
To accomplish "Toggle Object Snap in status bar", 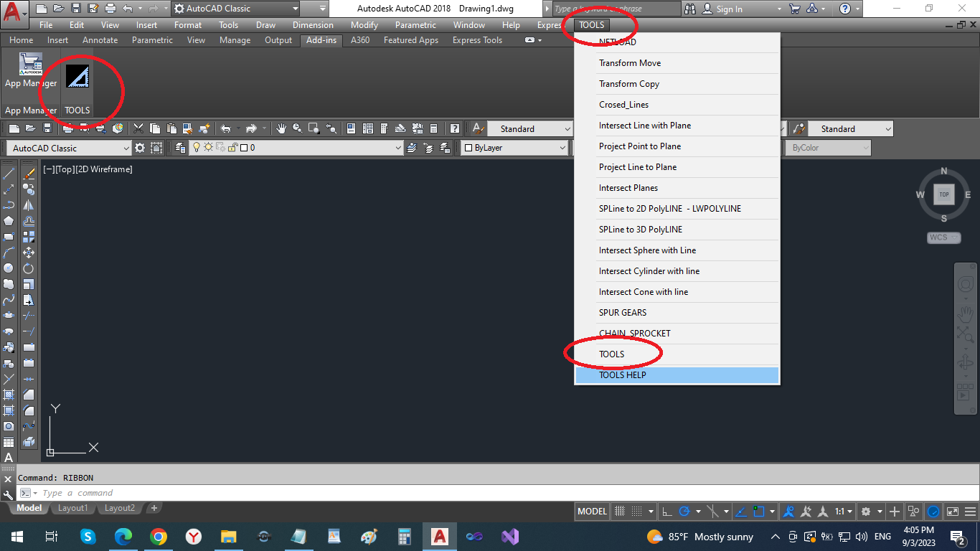I will (759, 512).
